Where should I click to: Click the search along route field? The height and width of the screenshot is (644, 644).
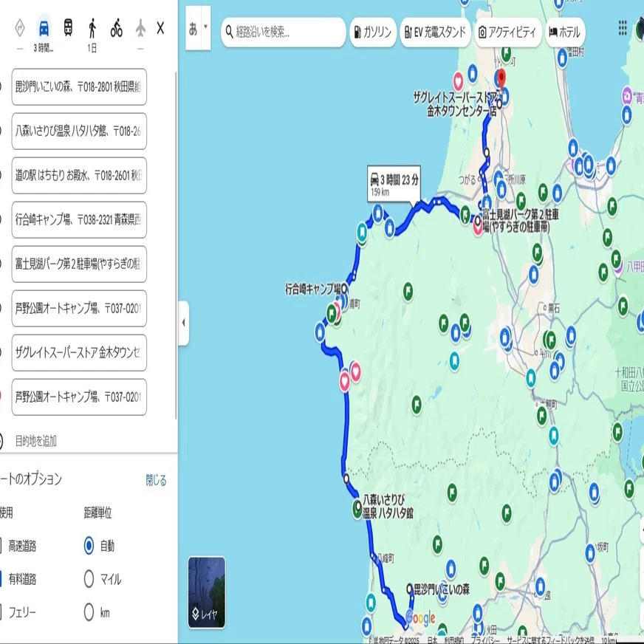pyautogui.click(x=284, y=32)
